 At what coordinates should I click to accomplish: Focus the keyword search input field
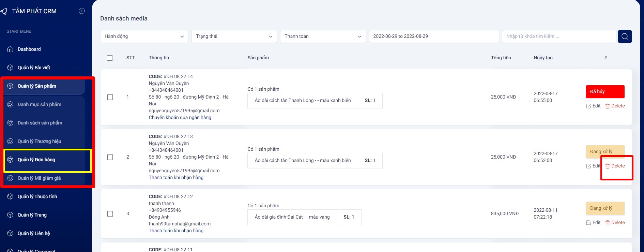559,36
